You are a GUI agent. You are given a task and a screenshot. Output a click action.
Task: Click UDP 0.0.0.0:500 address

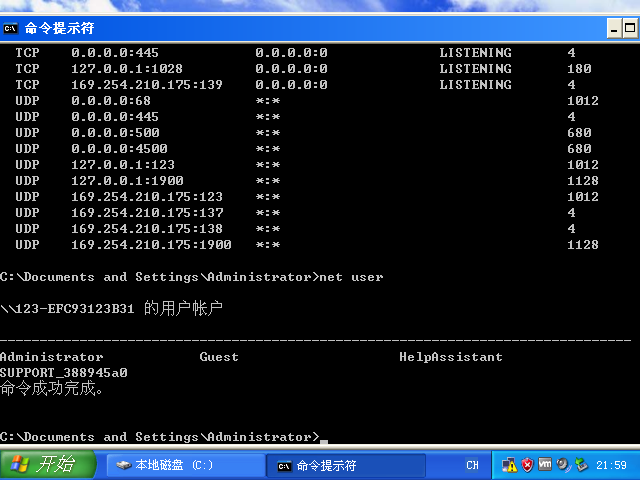click(x=115, y=133)
